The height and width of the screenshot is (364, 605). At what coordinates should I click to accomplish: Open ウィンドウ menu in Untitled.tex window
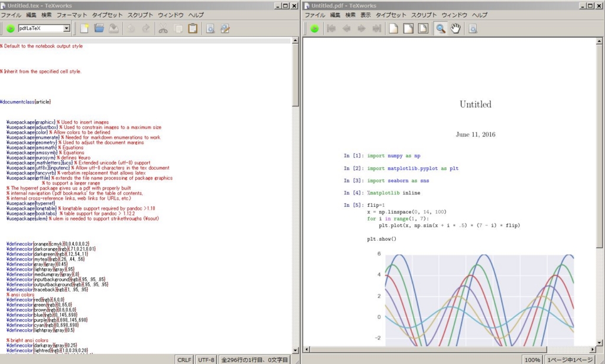[171, 15]
